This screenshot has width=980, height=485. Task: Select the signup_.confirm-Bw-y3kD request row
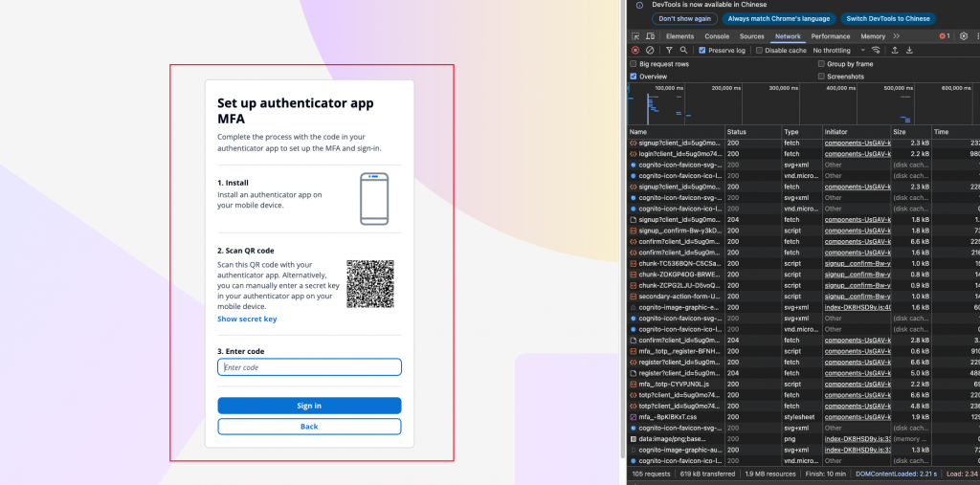[803, 231]
